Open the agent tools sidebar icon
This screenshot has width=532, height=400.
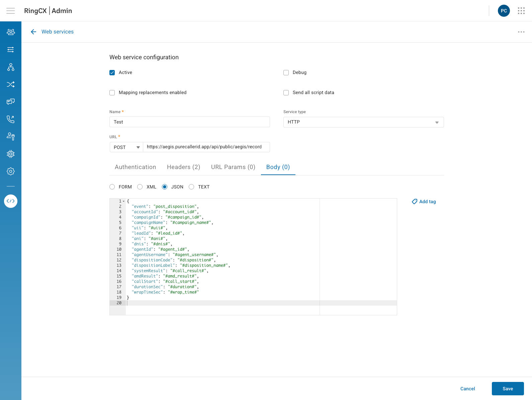[11, 137]
